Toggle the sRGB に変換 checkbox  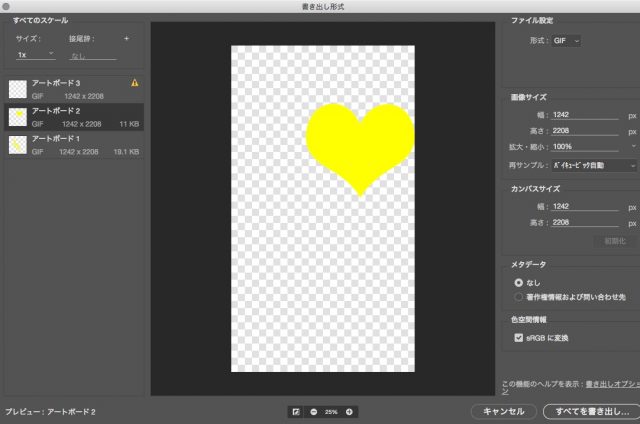(518, 339)
